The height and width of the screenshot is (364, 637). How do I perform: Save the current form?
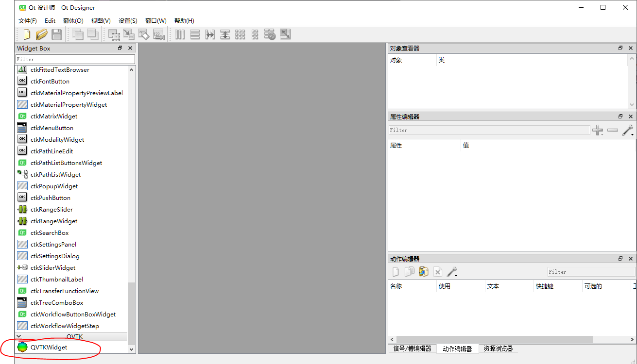click(x=56, y=34)
